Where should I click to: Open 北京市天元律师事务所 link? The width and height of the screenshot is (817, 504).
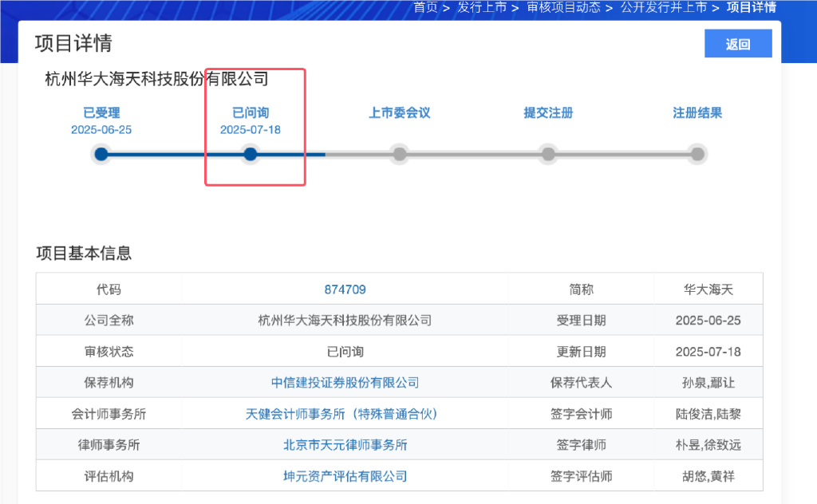(345, 445)
